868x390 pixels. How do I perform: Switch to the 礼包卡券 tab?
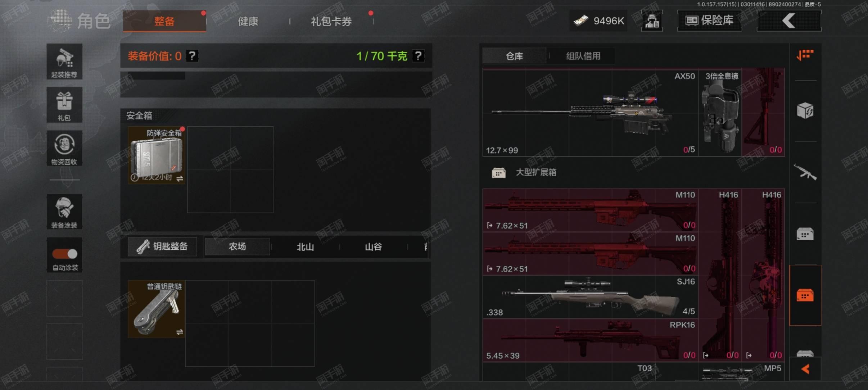(x=331, y=21)
